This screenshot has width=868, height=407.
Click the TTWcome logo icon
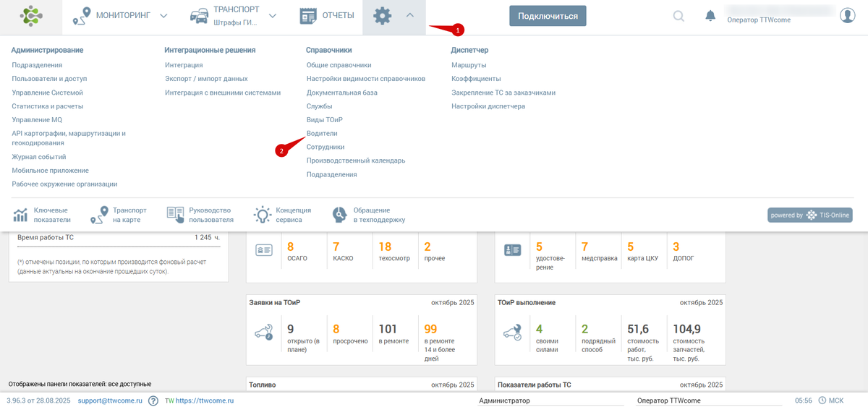pyautogui.click(x=31, y=16)
